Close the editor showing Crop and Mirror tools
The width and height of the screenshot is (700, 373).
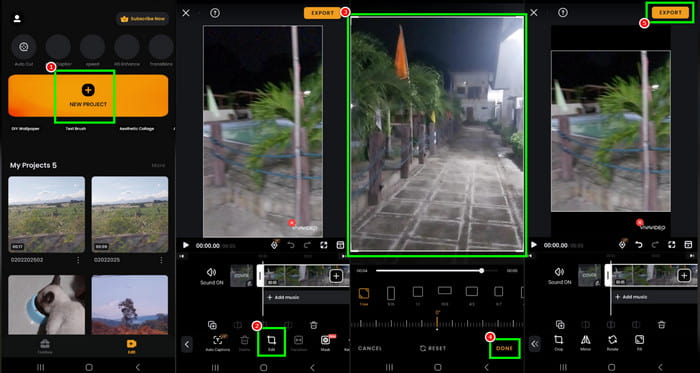click(533, 13)
